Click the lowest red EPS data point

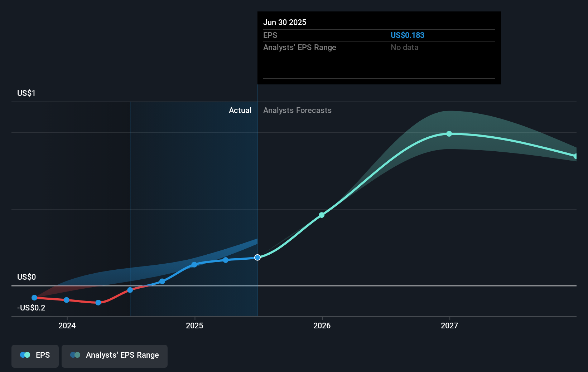click(98, 303)
